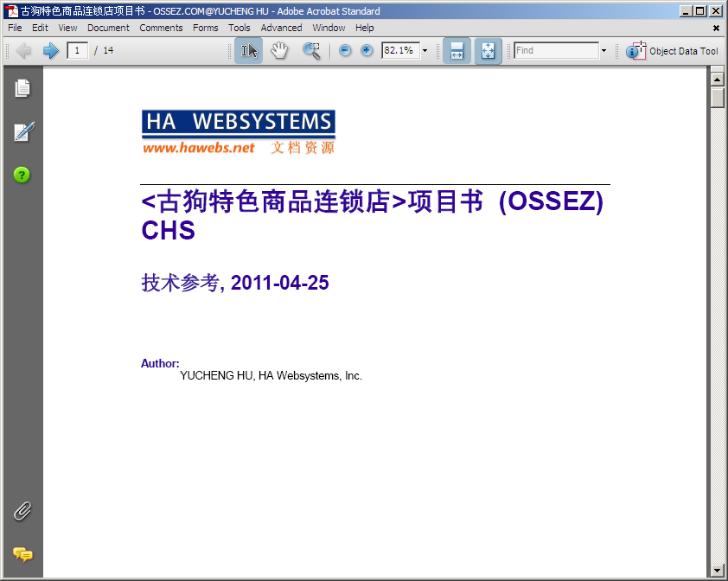
Task: Toggle the Select tool
Action: [249, 51]
